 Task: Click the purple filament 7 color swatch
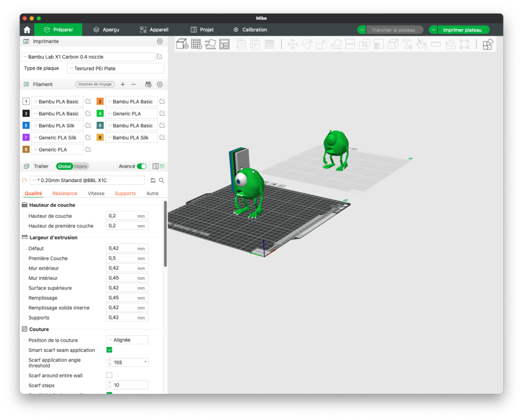pyautogui.click(x=26, y=138)
